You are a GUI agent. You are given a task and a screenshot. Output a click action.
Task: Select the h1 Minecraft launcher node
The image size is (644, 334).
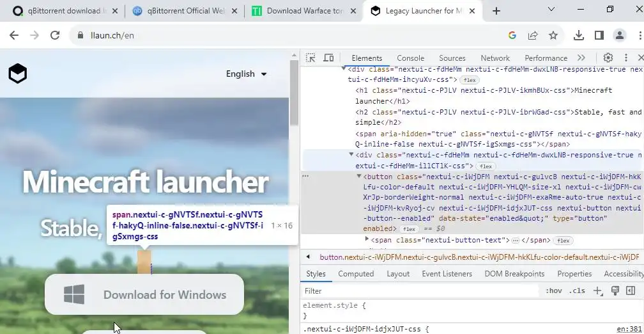click(484, 95)
